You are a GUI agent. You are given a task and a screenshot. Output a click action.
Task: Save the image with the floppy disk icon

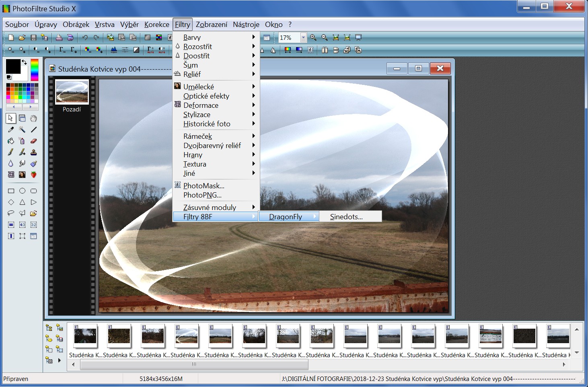point(33,37)
